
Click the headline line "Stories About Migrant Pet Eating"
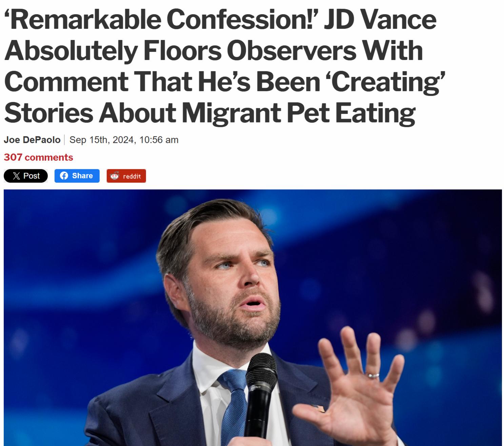pyautogui.click(x=209, y=113)
